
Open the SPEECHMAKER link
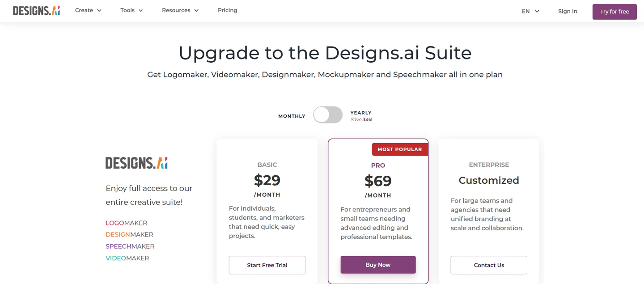click(x=130, y=246)
